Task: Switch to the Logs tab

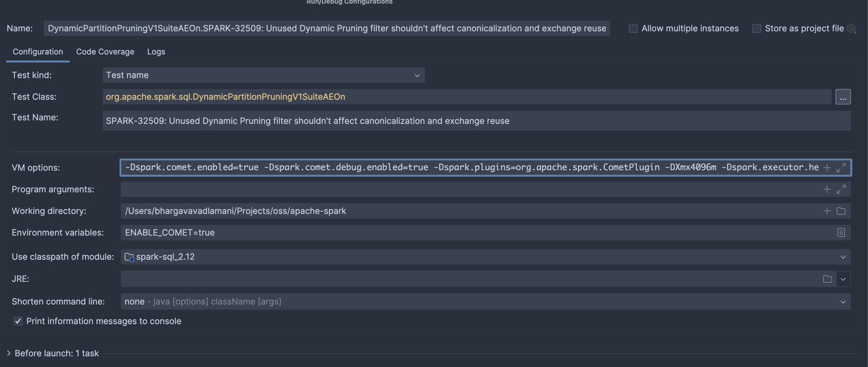Action: [156, 52]
